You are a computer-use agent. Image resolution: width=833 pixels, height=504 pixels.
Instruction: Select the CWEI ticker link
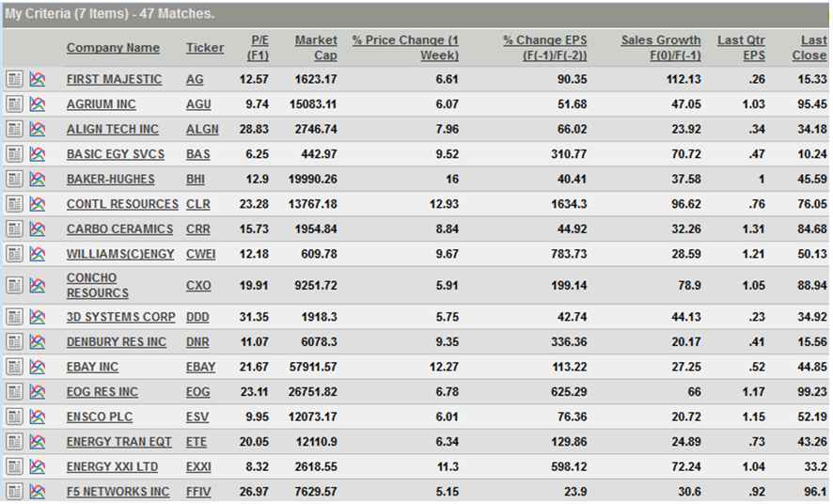pyautogui.click(x=201, y=255)
